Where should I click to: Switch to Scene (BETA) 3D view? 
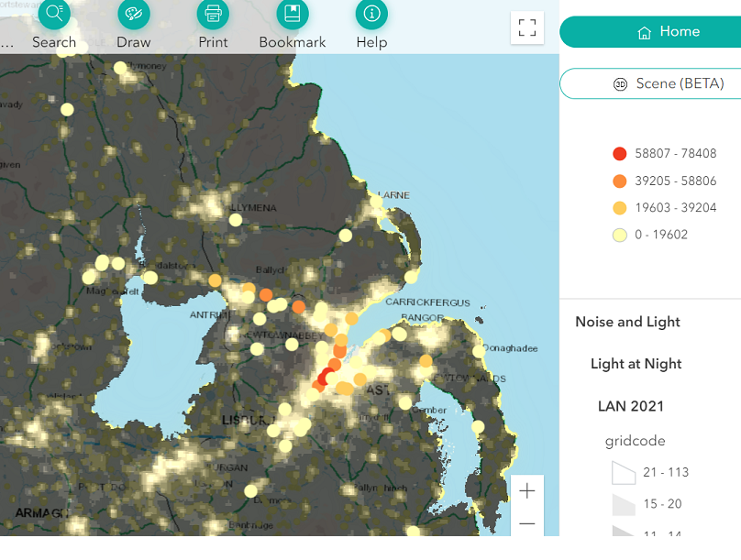pyautogui.click(x=650, y=83)
